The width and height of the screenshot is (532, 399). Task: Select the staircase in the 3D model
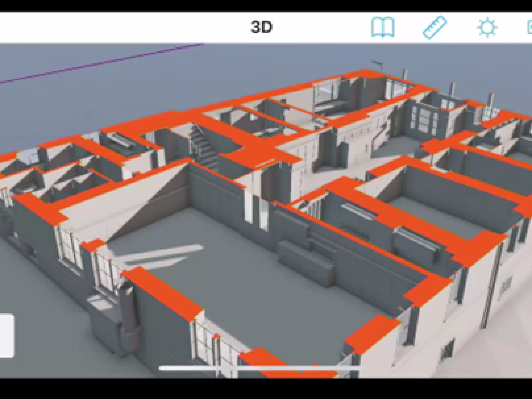[204, 147]
